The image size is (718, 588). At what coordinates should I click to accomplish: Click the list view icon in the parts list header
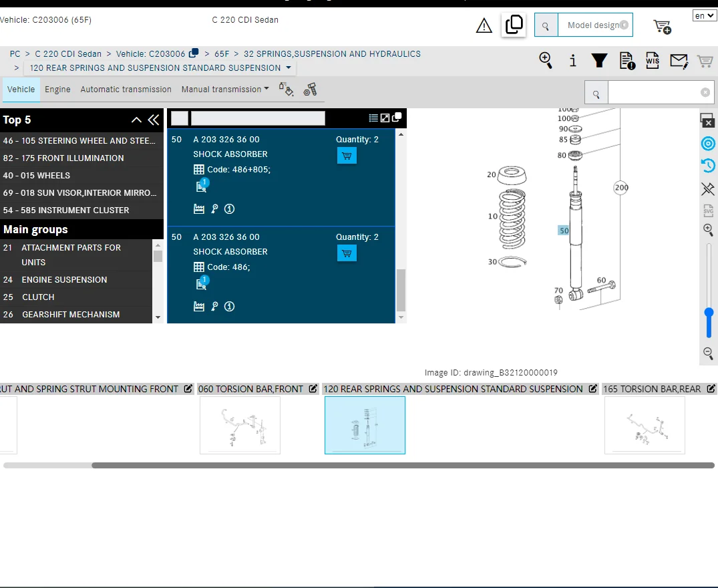(x=373, y=118)
